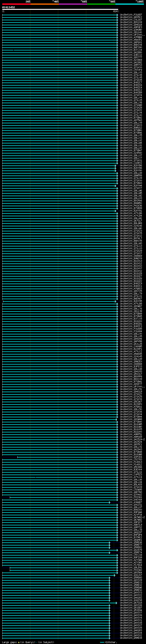This screenshot has width=146, height=644.
Task: Select the UniRef100_B2KYA4 label
Action: click(131, 186)
